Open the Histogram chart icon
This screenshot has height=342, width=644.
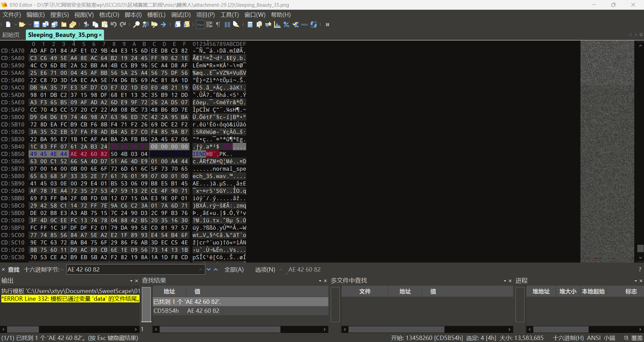pyautogui.click(x=277, y=24)
